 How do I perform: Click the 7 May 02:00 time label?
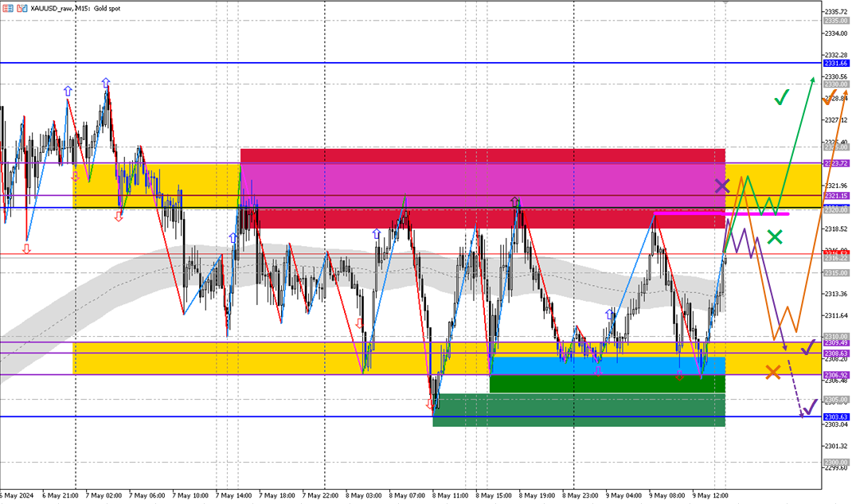104,495
